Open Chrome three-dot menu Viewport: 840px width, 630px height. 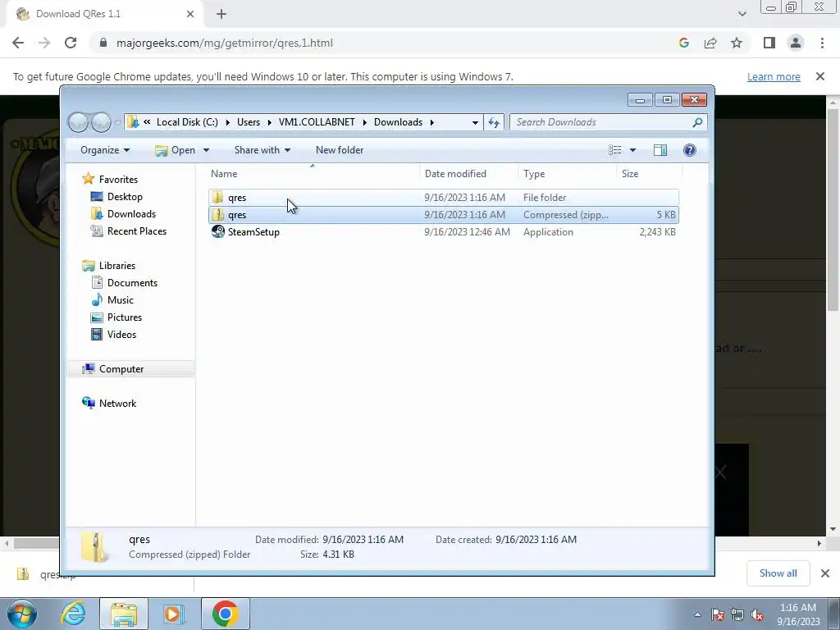tap(822, 43)
